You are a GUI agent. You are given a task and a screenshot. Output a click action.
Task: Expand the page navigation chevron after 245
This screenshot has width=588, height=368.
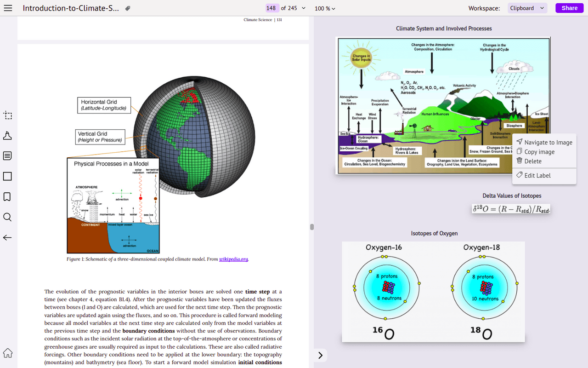[x=303, y=8]
